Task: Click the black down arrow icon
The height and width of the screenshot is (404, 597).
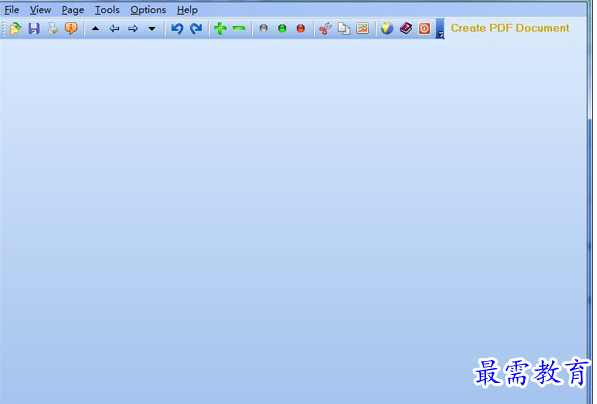Action: [152, 29]
